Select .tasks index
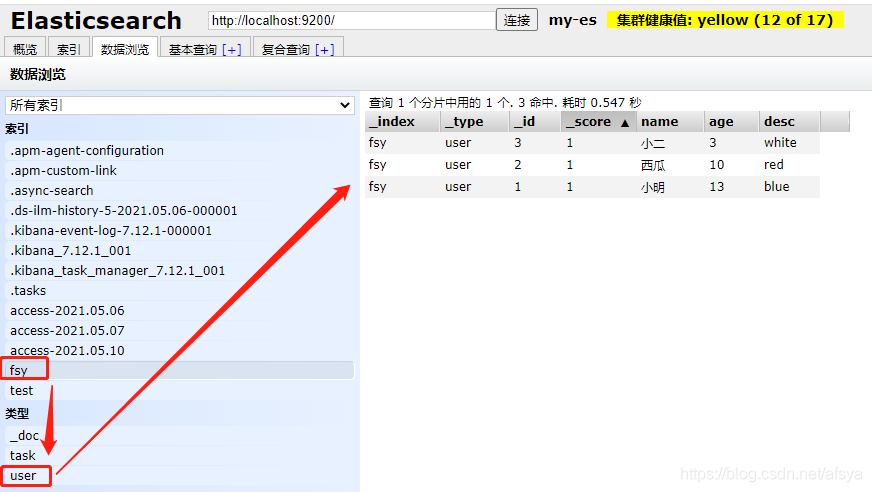Viewport: 872px width, 492px height. point(180,291)
